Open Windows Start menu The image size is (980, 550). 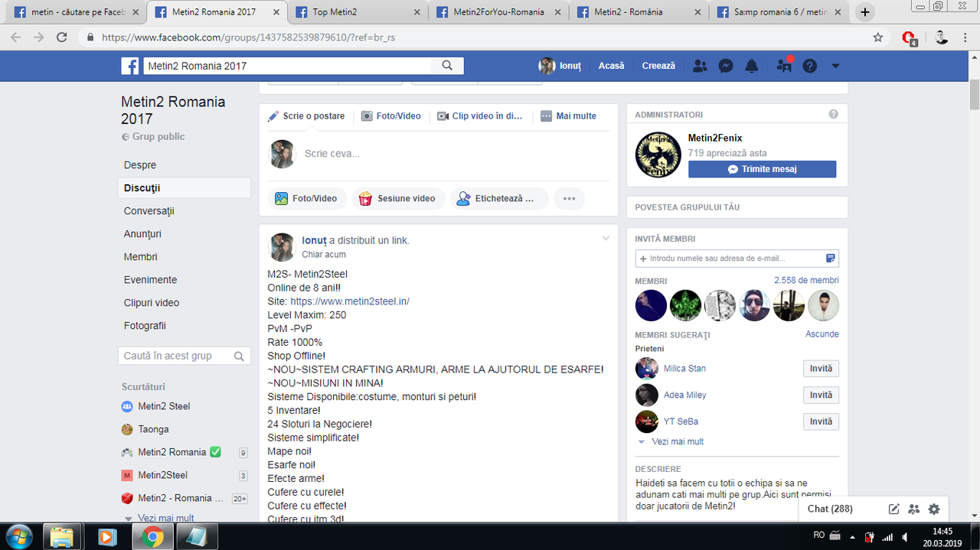coord(19,537)
